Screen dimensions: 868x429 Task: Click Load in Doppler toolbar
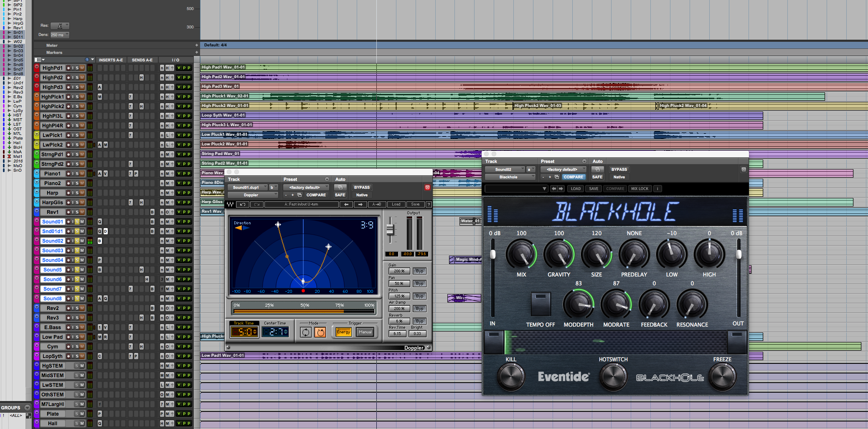(396, 204)
